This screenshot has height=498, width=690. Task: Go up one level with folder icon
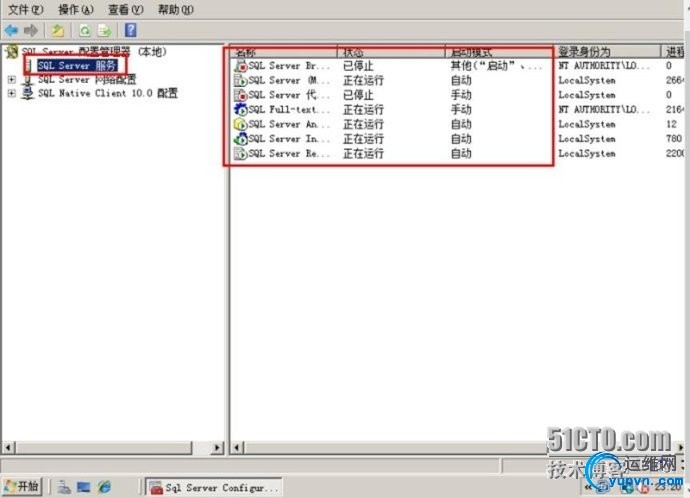point(58,30)
